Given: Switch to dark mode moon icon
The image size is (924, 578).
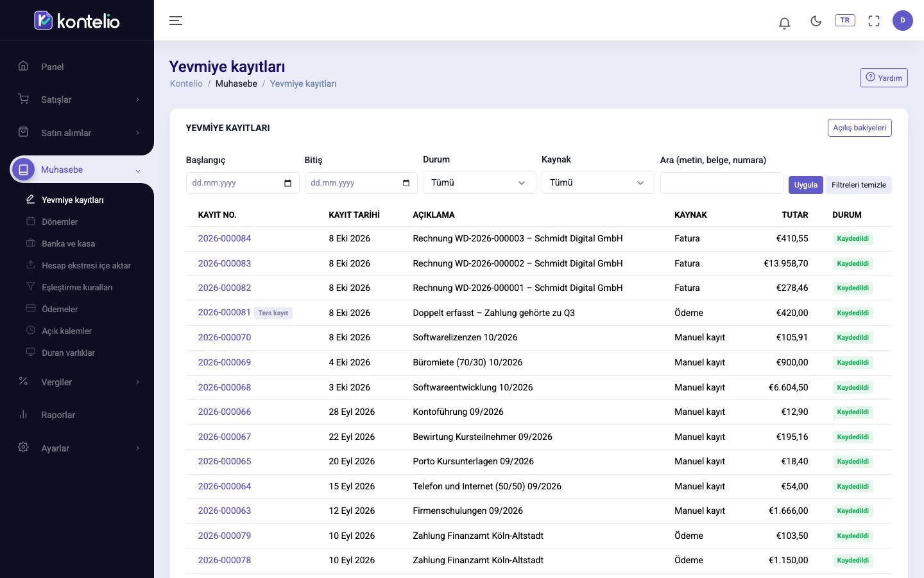Looking at the screenshot, I should point(816,21).
